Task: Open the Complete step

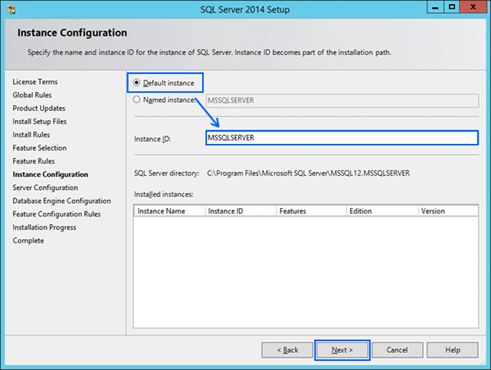Action: coord(28,240)
